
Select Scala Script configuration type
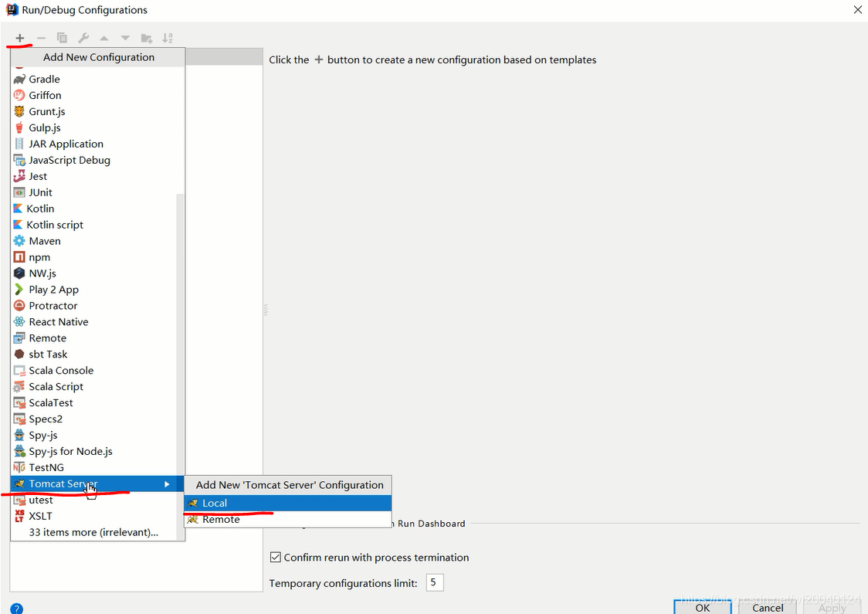[94, 386]
